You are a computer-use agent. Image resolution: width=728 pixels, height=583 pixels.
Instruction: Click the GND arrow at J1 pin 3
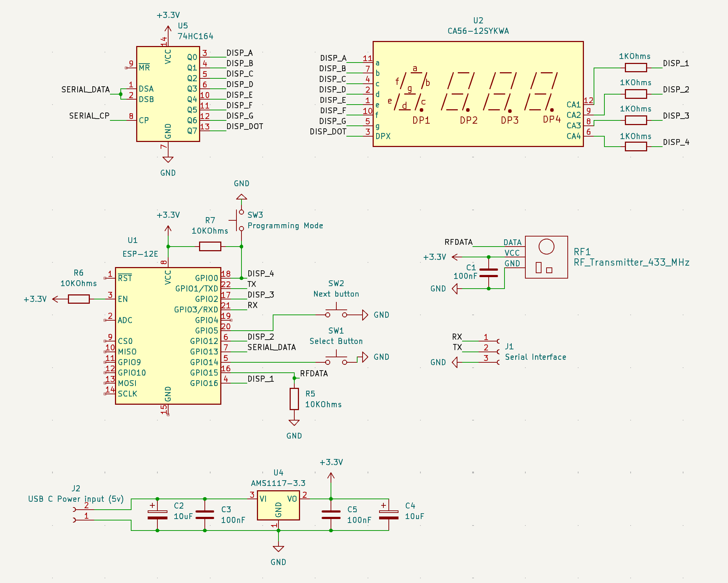point(455,362)
